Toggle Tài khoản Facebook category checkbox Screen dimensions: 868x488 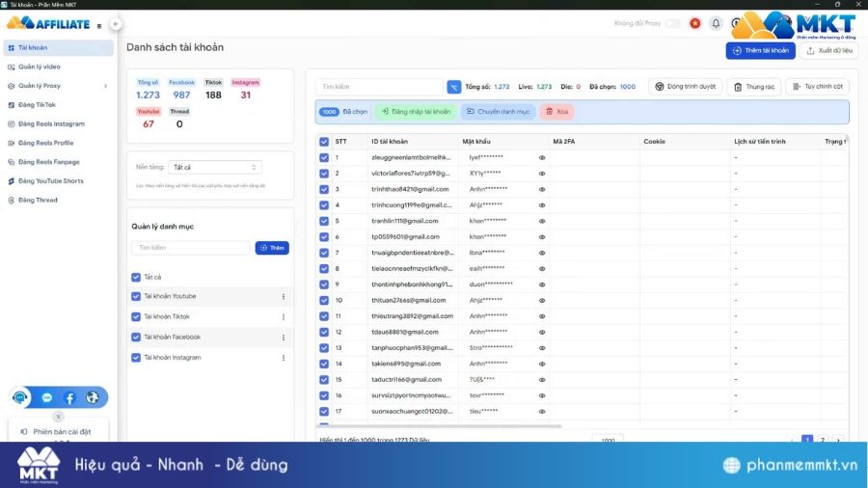[136, 337]
